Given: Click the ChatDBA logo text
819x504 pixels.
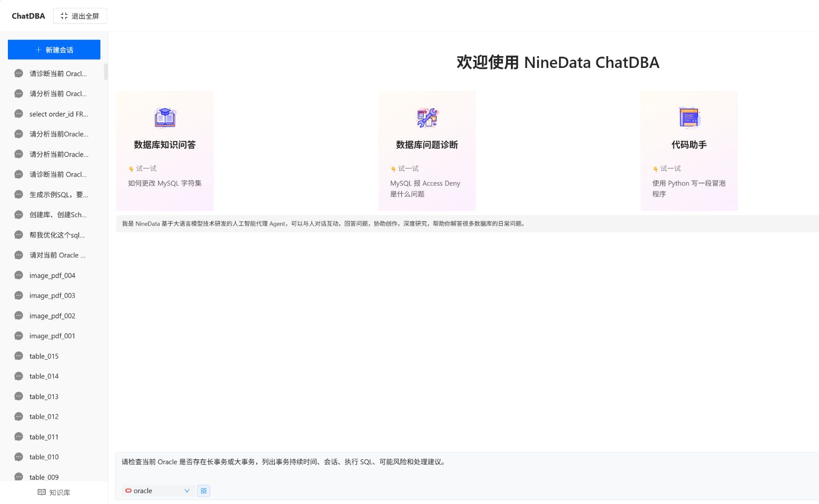Looking at the screenshot, I should click(x=29, y=16).
